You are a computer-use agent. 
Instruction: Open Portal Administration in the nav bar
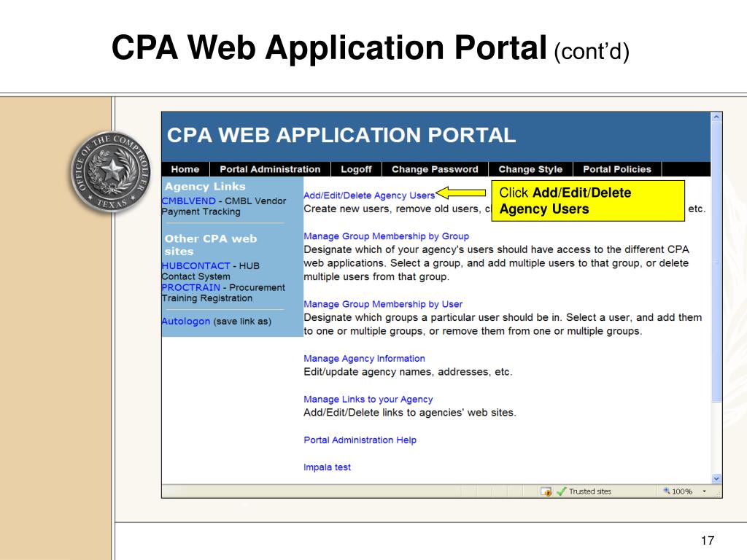tap(270, 169)
